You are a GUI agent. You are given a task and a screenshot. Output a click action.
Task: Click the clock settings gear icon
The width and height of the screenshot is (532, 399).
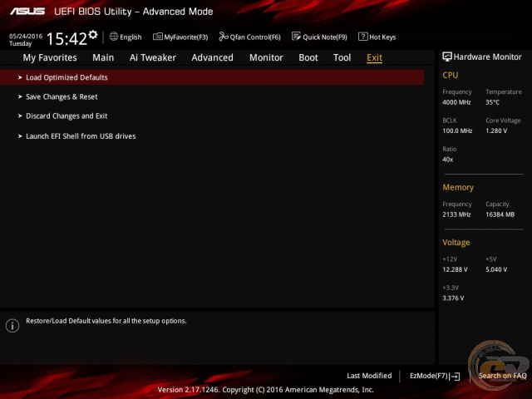pos(93,34)
